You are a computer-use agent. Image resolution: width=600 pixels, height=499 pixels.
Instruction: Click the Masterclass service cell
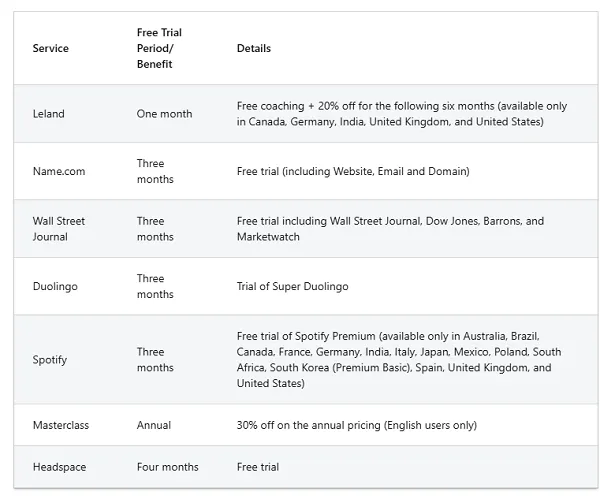point(61,425)
